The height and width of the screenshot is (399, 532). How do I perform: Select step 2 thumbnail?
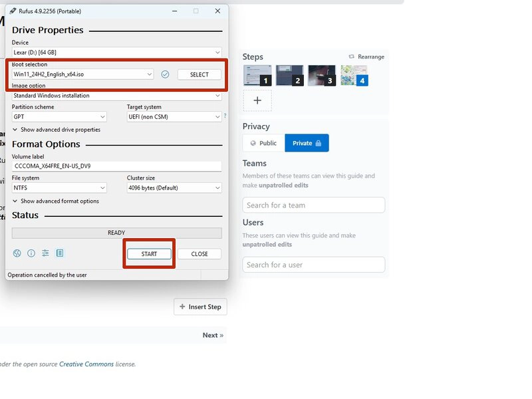pyautogui.click(x=289, y=75)
